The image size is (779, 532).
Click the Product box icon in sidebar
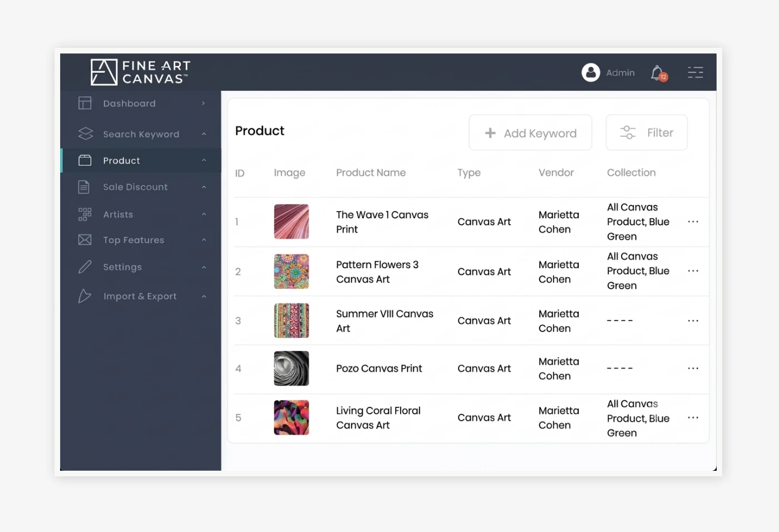85,160
